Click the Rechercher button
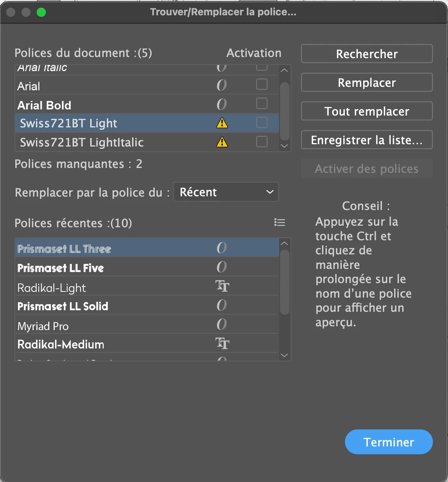448x482 pixels. click(367, 54)
